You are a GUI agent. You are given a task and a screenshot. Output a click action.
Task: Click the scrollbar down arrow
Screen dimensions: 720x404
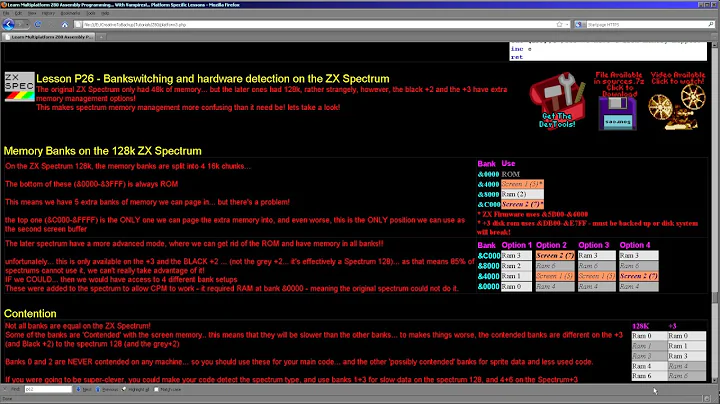[715, 381]
